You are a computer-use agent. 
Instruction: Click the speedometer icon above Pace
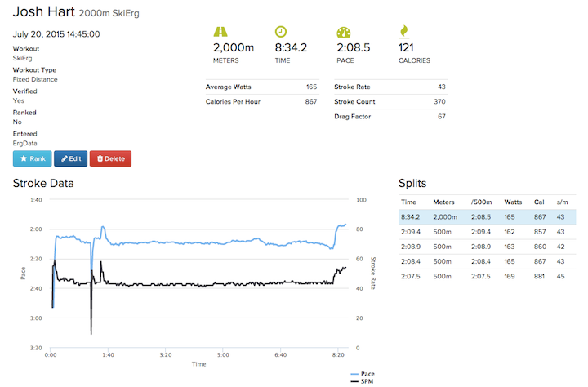[343, 32]
